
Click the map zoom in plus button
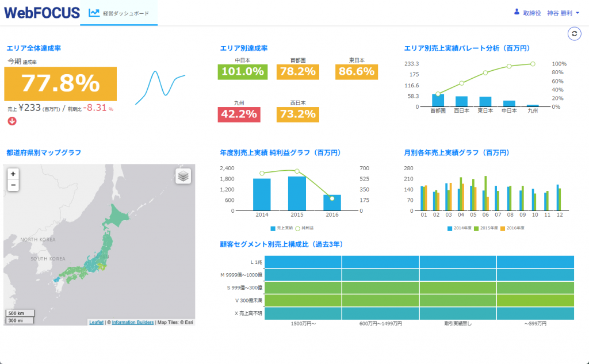13,174
